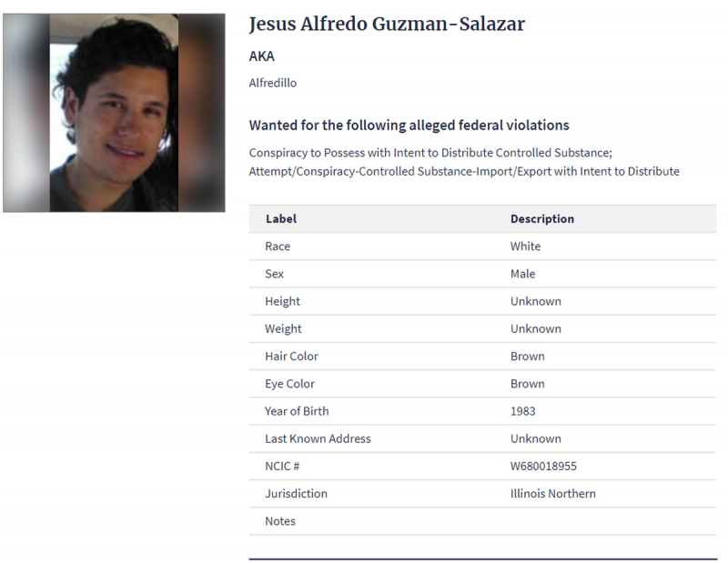Screen dimensions: 728x563
Task: Click the alleged federal violations heading
Action: click(409, 126)
